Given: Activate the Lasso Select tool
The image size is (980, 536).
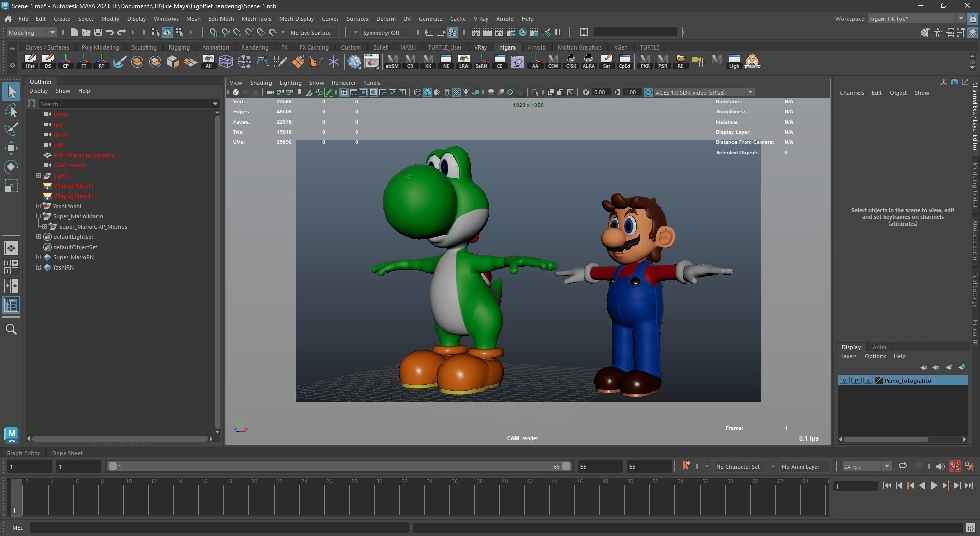Looking at the screenshot, I should point(11,110).
